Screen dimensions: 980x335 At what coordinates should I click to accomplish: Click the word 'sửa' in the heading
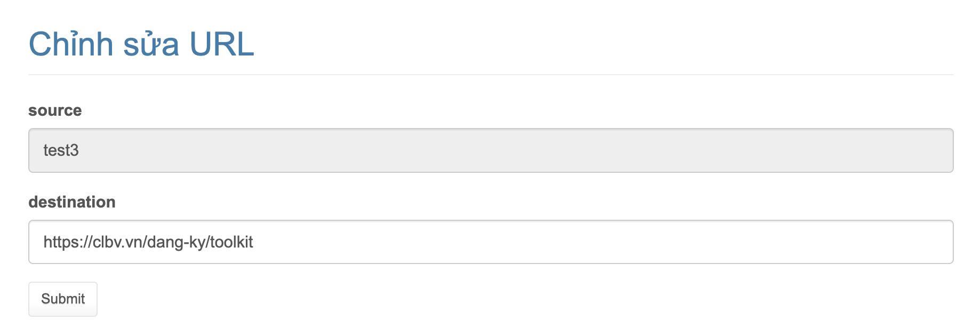pyautogui.click(x=151, y=44)
